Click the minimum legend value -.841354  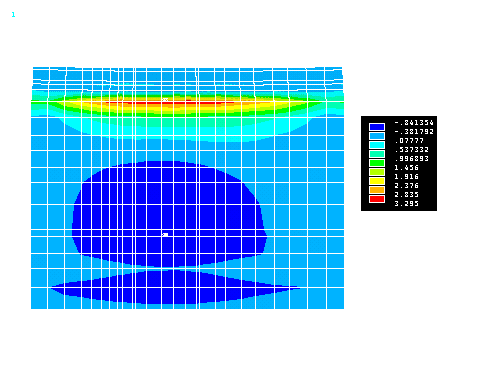coord(414,123)
